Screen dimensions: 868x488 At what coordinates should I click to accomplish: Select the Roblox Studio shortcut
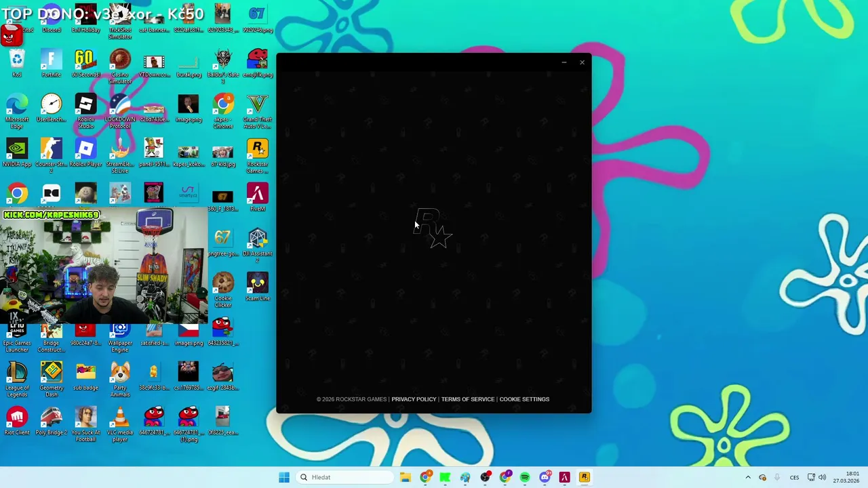tap(85, 111)
